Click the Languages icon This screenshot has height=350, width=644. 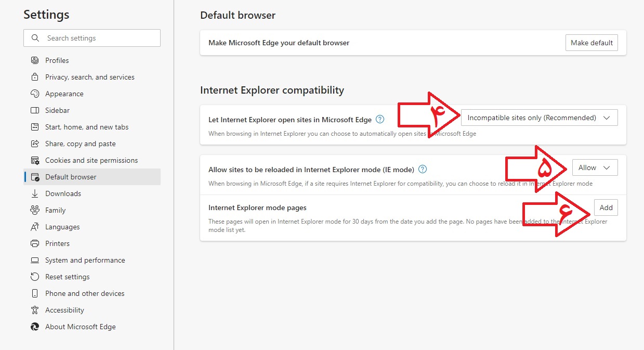tap(35, 227)
